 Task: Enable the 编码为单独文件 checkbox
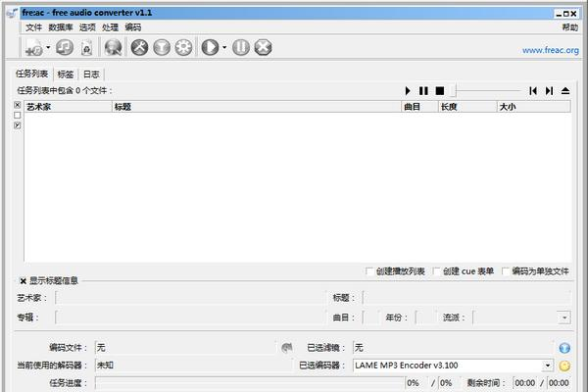pos(506,271)
